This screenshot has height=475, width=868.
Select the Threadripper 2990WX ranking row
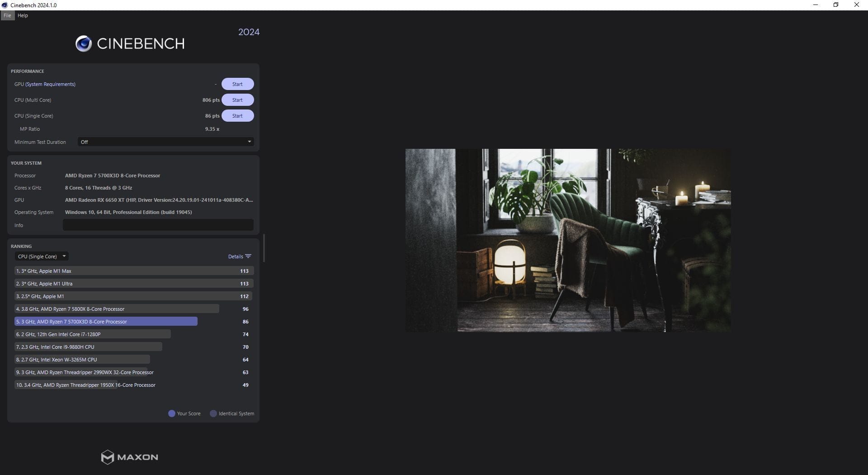pyautogui.click(x=134, y=372)
